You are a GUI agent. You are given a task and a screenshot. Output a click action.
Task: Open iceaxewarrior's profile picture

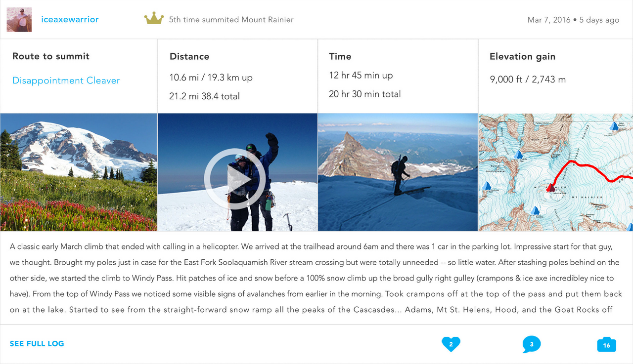point(19,20)
